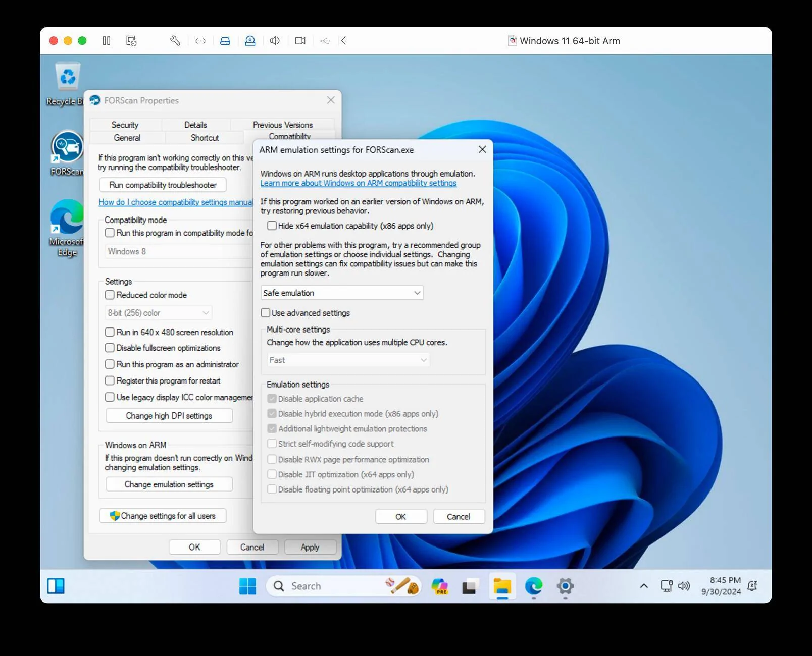Click the USB device icon

coord(325,41)
